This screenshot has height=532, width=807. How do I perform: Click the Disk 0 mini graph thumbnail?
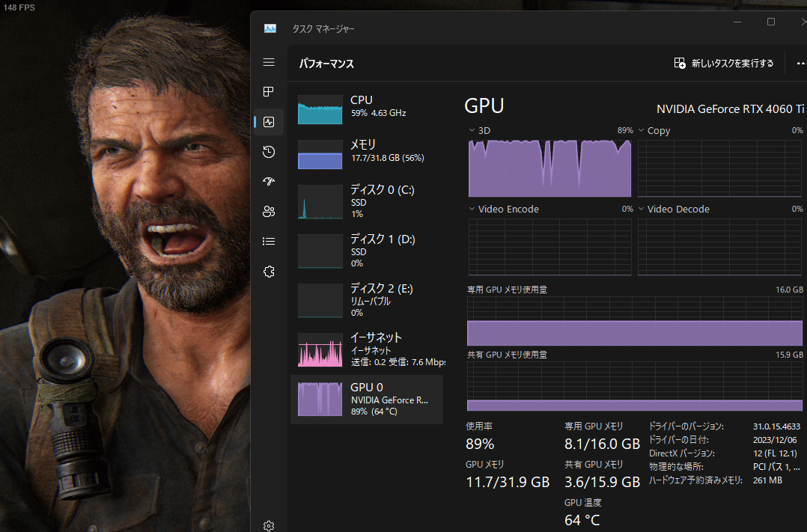pos(320,202)
